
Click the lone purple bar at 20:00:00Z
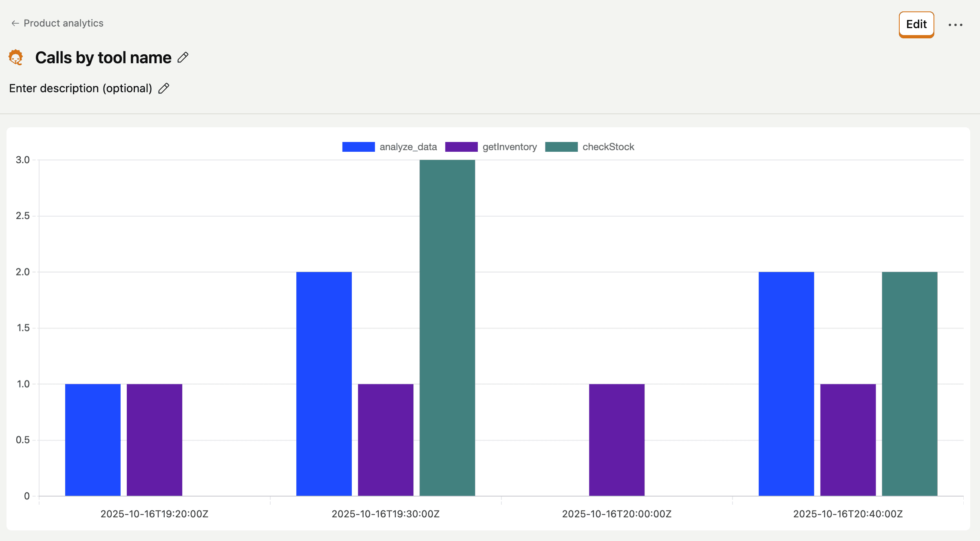coord(616,440)
